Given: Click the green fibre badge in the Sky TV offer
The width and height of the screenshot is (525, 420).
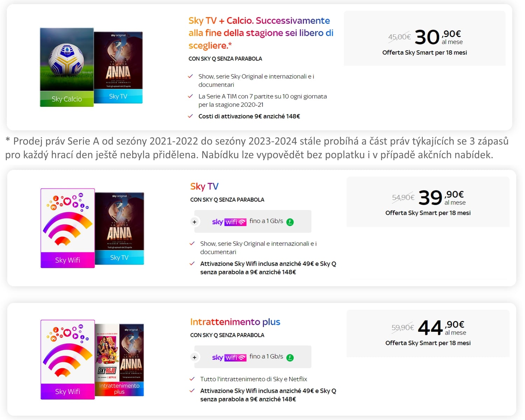Looking at the screenshot, I should coord(290,222).
